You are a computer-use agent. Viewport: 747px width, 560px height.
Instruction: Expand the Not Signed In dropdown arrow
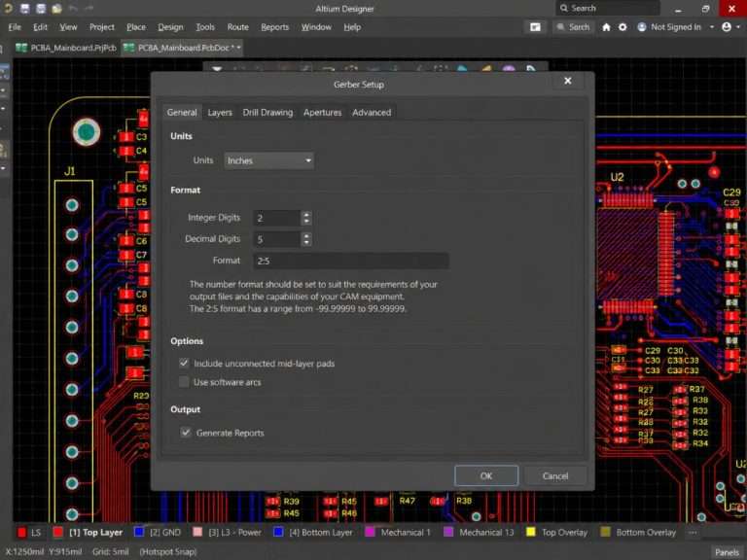point(712,27)
